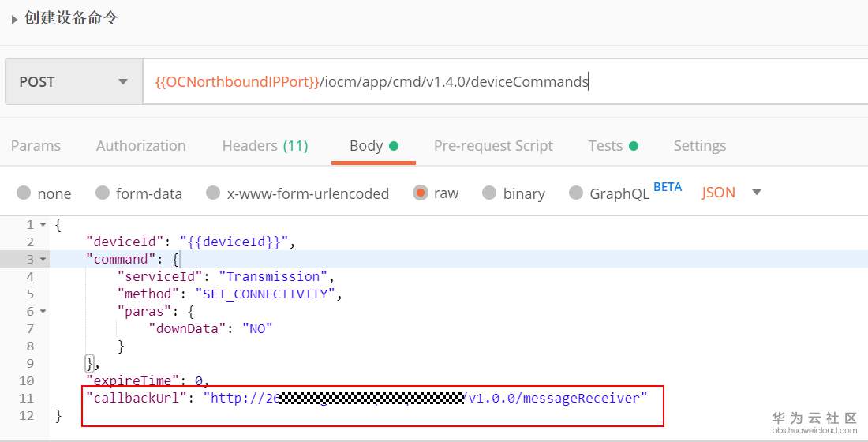Click the "paras" key text
Viewport: 868px width, 442px height.
pyautogui.click(x=145, y=311)
